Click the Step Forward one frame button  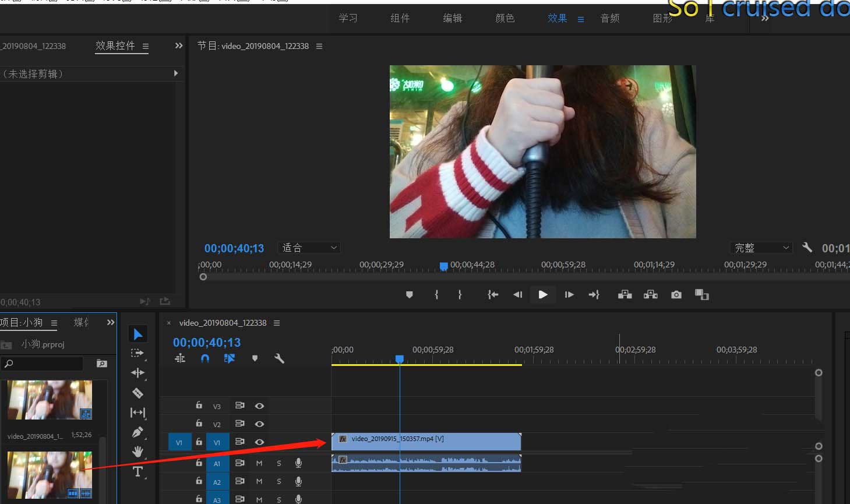pos(569,295)
